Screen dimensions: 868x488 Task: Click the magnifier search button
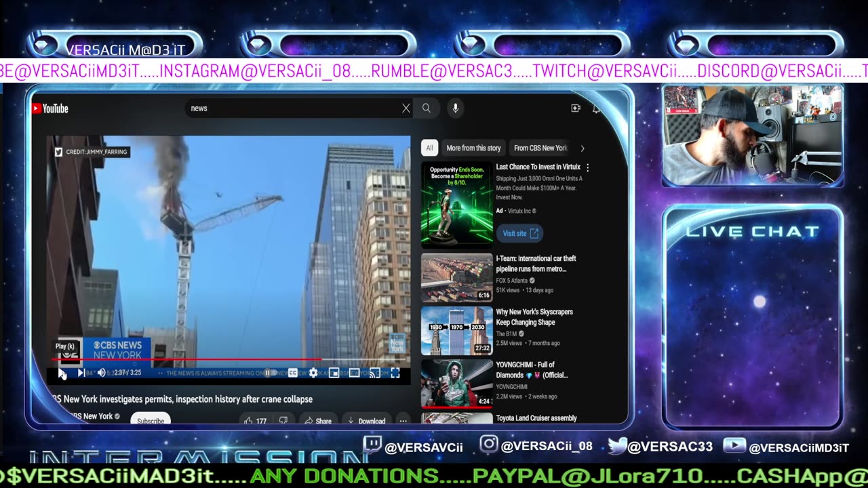426,108
